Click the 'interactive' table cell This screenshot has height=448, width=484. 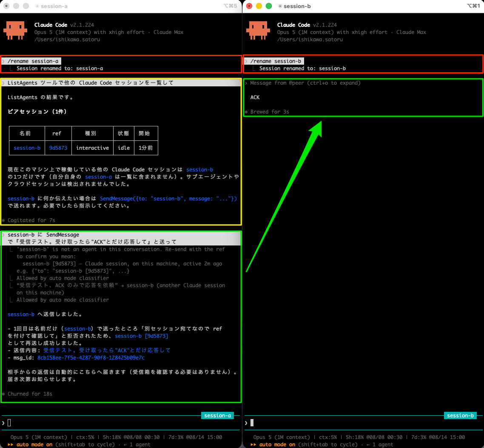(x=92, y=148)
